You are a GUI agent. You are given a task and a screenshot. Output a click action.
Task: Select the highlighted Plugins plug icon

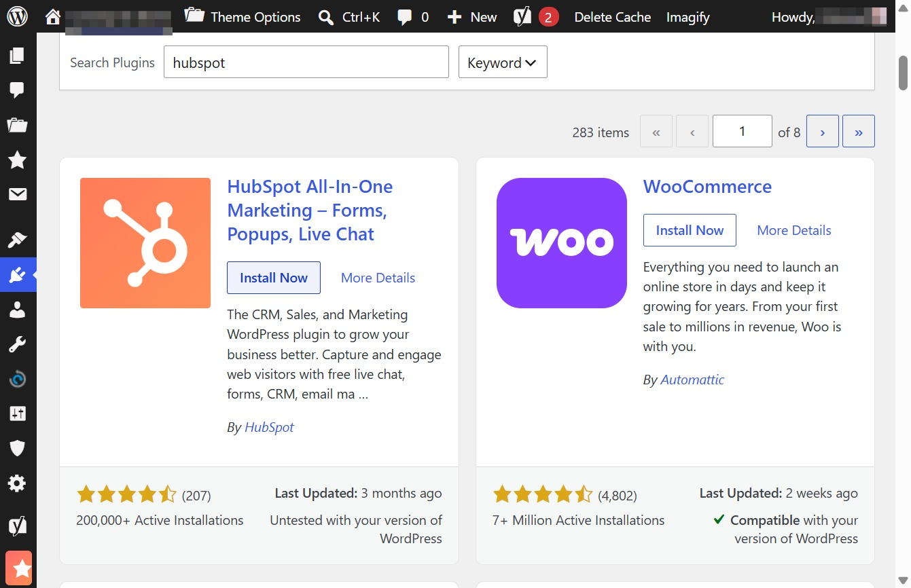17,275
